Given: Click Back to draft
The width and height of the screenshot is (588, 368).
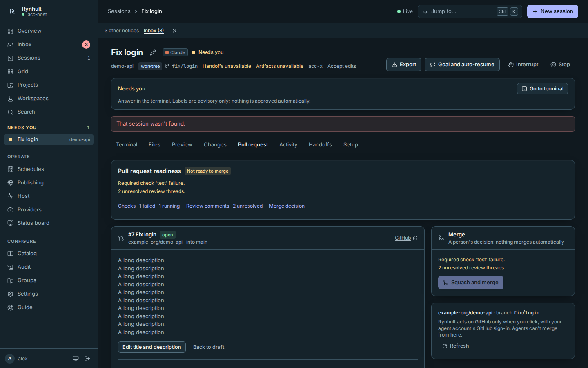Looking at the screenshot, I should (209, 347).
